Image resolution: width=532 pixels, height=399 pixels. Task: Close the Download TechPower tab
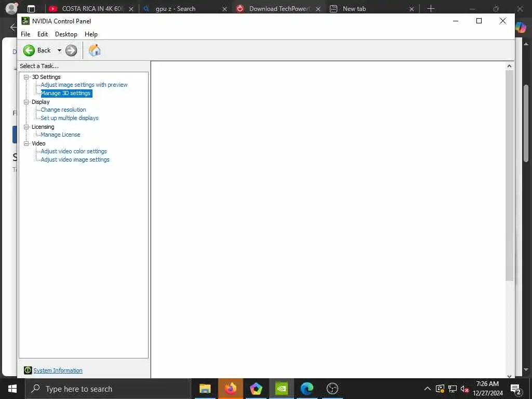point(318,9)
